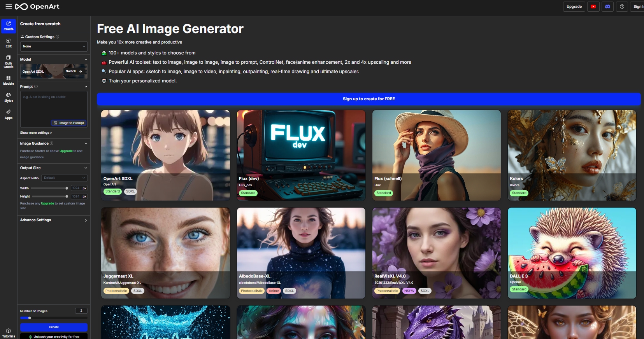The image size is (644, 339).
Task: Click the Height slider handle
Action: (67, 196)
